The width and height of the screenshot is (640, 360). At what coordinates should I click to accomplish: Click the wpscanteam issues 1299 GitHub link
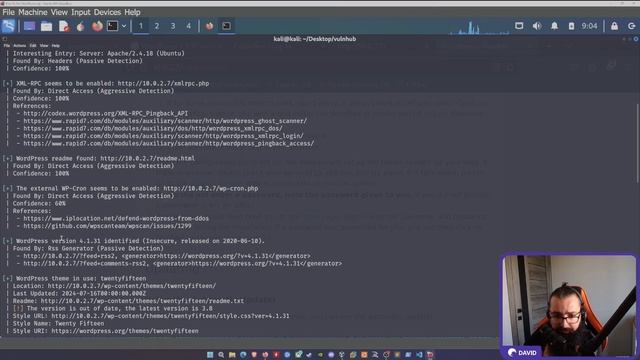(107, 226)
